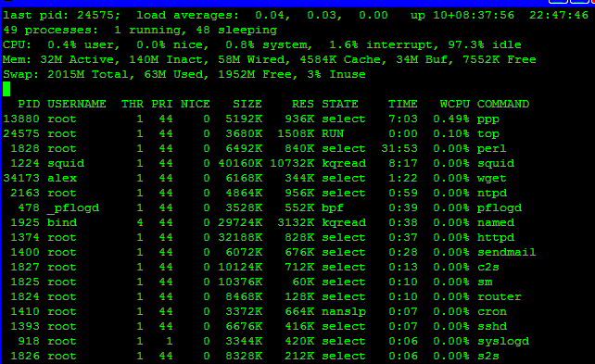
Task: Click the SIZE column header
Action: pos(247,104)
